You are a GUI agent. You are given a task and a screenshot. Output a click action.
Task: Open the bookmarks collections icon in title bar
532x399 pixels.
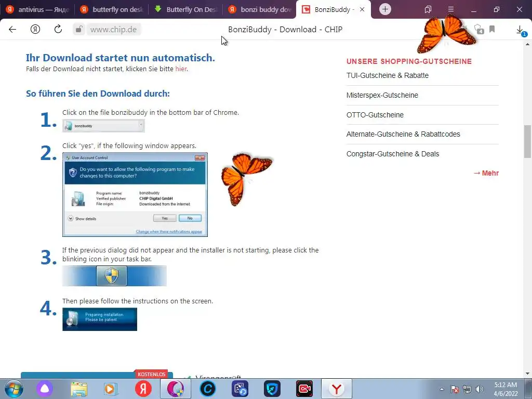428,9
